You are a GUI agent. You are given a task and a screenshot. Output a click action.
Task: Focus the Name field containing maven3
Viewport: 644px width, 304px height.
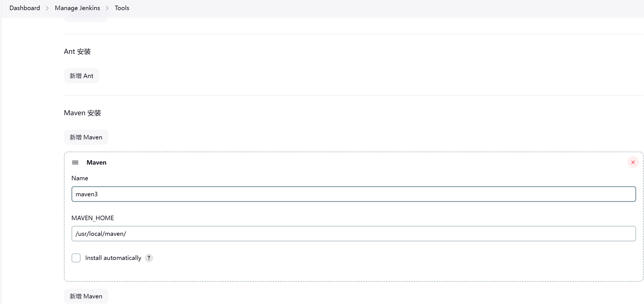point(354,194)
